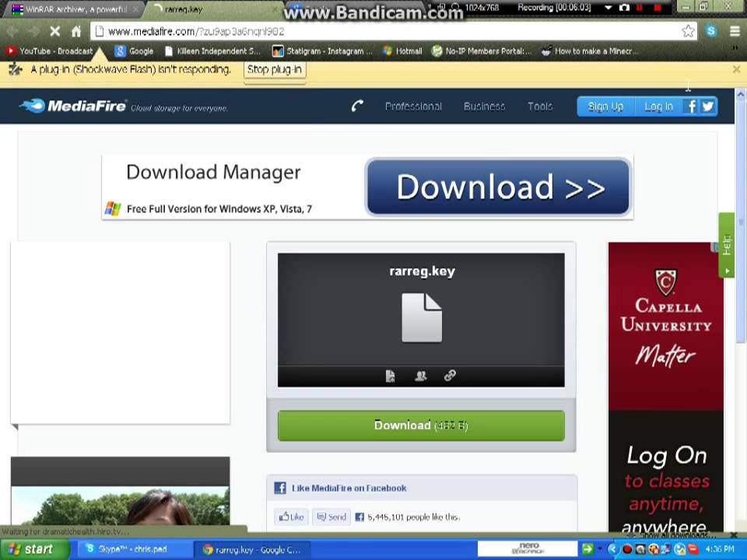The image size is (747, 560).
Task: Click the Windows Start button
Action: click(35, 549)
